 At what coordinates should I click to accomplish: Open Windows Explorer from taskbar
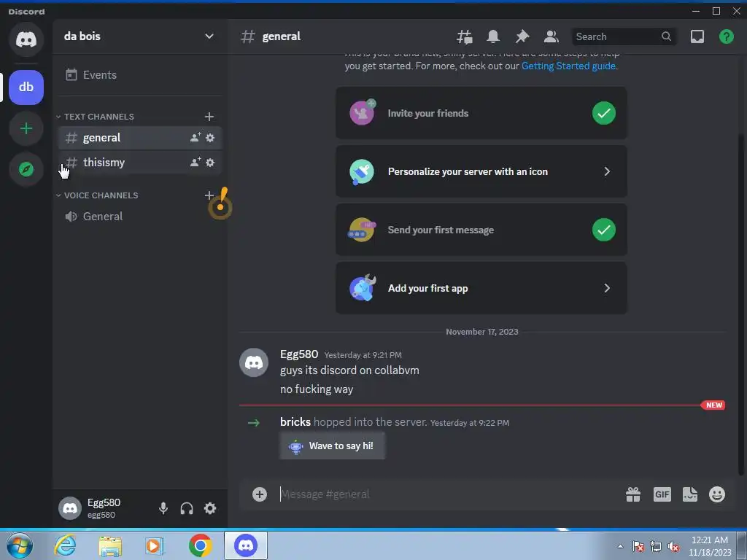pos(110,545)
